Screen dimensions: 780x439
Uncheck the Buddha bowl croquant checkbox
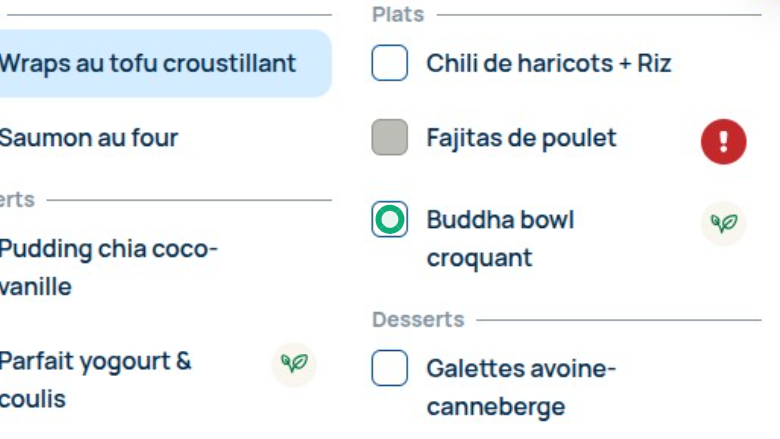point(390,220)
